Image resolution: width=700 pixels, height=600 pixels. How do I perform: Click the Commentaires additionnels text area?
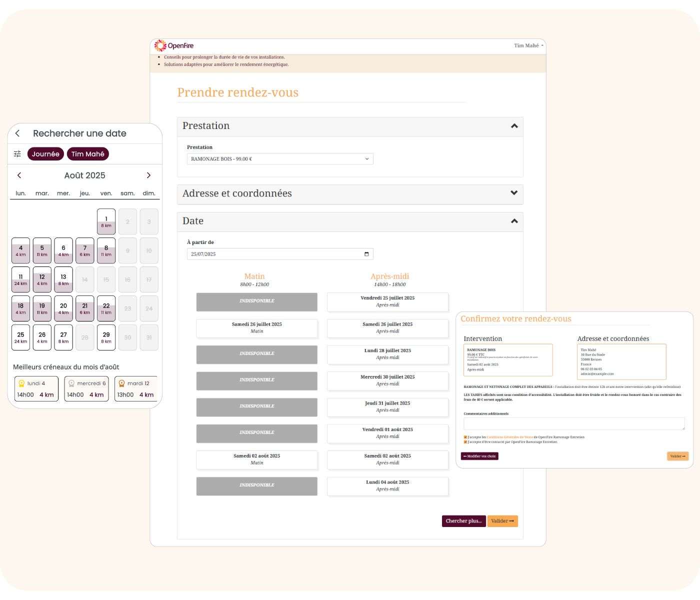pyautogui.click(x=574, y=424)
